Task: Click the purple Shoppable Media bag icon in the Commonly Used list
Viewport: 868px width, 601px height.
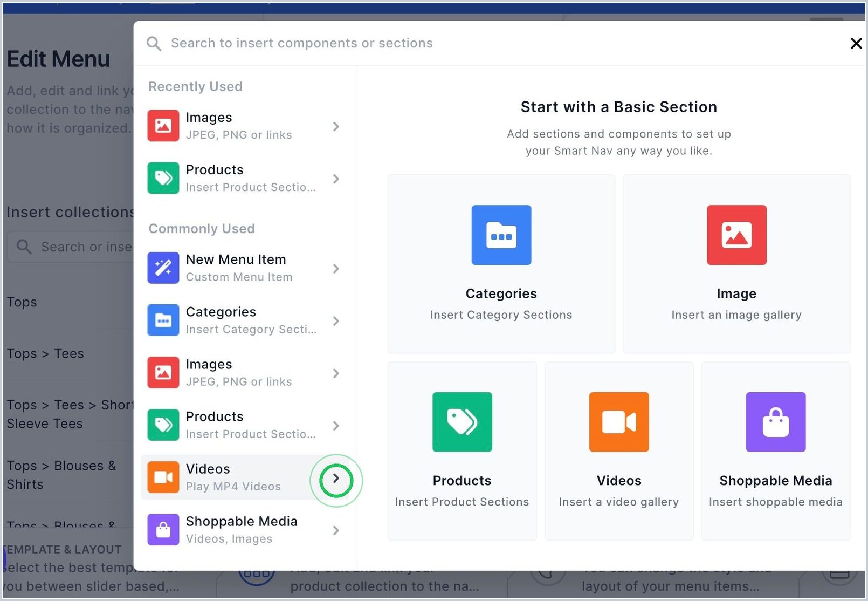Action: click(x=163, y=530)
